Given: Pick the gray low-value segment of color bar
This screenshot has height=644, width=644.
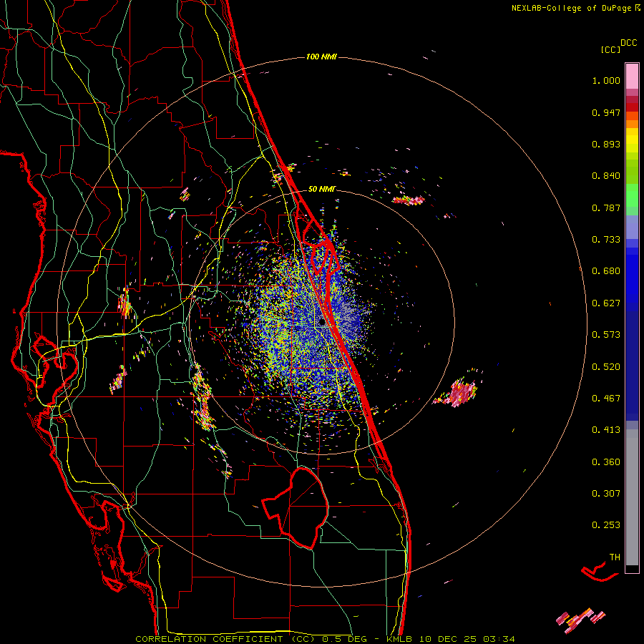Looking at the screenshot, I should [x=632, y=497].
